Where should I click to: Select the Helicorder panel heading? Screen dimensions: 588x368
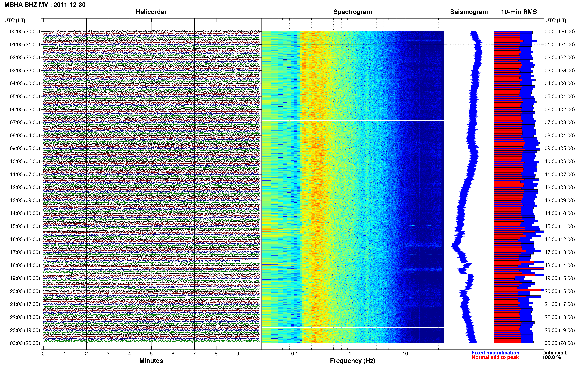151,12
